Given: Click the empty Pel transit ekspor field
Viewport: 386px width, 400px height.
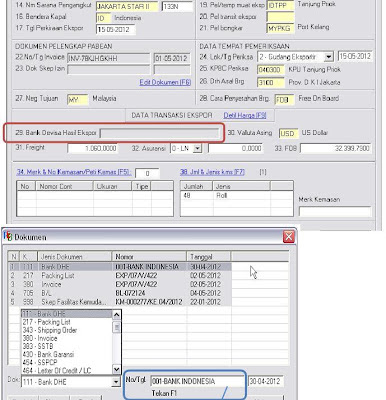Looking at the screenshot, I should coord(280,17).
